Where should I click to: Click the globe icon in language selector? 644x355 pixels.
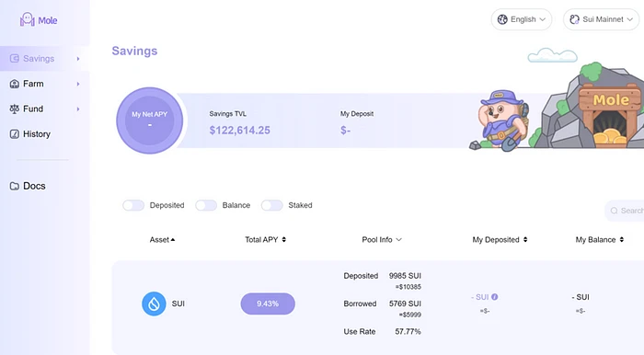point(502,19)
